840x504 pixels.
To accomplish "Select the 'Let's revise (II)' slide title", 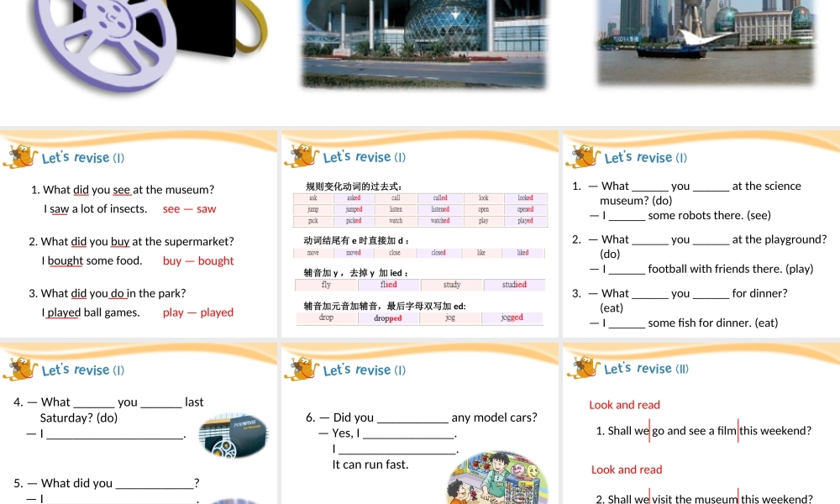I will [x=646, y=368].
